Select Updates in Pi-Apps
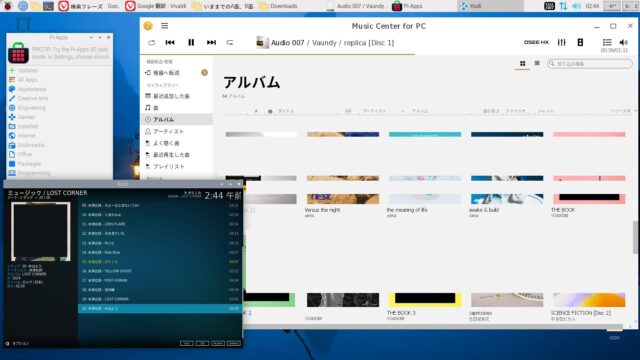The height and width of the screenshot is (360, 640). pyautogui.click(x=60, y=70)
